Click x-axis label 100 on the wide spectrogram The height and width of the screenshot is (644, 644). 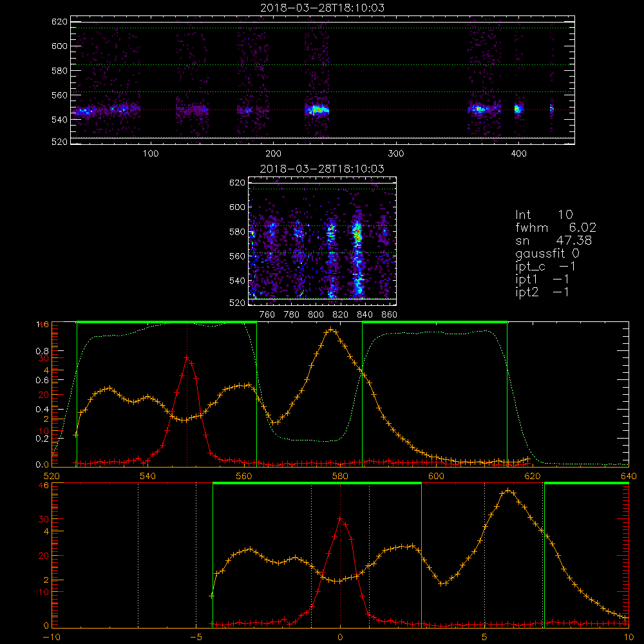point(151,154)
